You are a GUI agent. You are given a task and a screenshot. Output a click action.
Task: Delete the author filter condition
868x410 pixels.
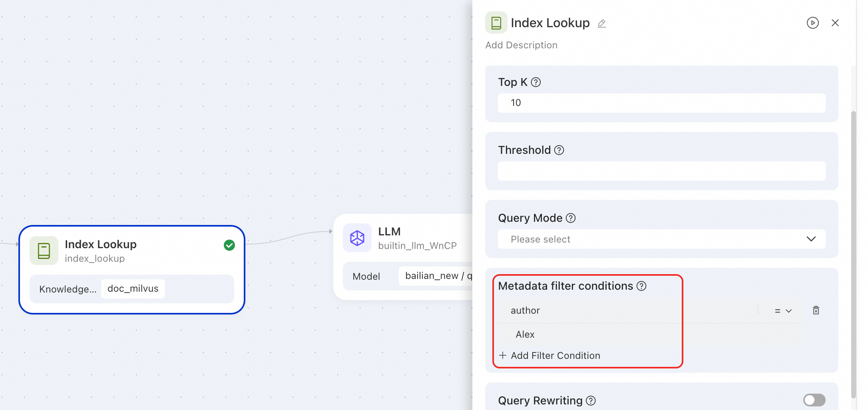tap(816, 310)
